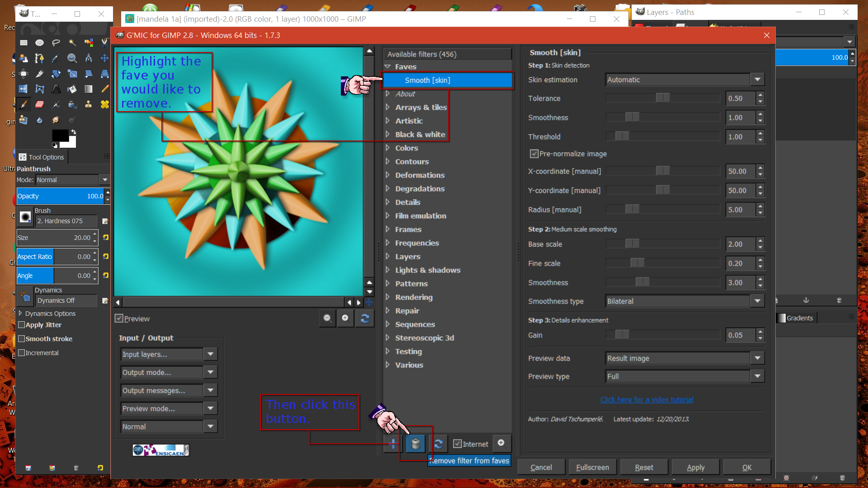Select the Zoom magnifier tool

click(72, 58)
